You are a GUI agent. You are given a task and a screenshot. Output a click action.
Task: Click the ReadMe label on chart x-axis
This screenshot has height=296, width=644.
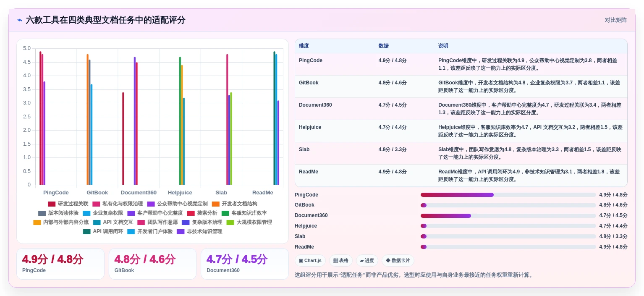click(263, 193)
